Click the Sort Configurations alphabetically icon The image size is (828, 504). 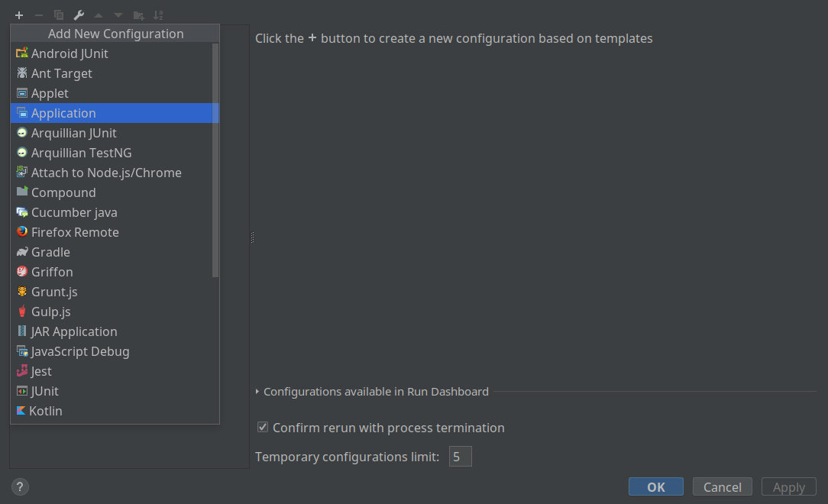pos(158,15)
